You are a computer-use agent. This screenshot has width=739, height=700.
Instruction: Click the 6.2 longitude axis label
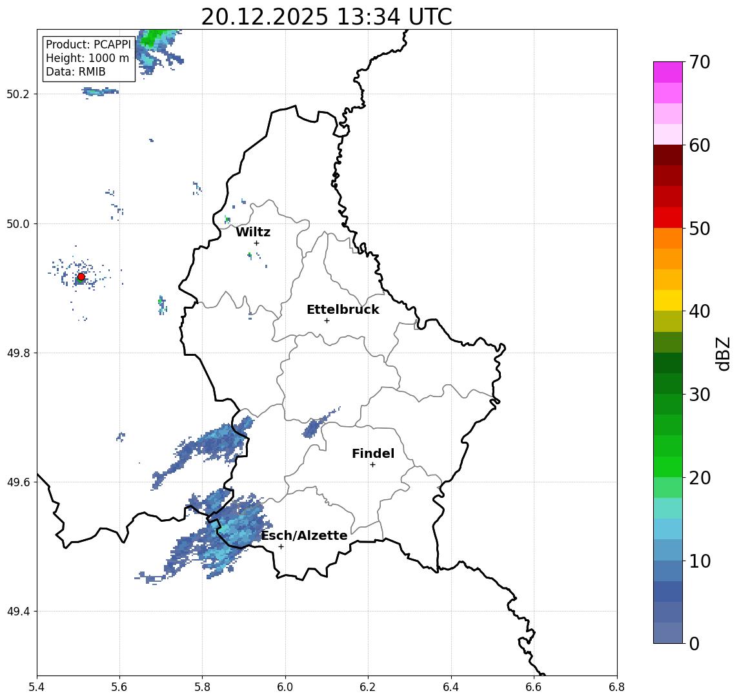(x=368, y=687)
